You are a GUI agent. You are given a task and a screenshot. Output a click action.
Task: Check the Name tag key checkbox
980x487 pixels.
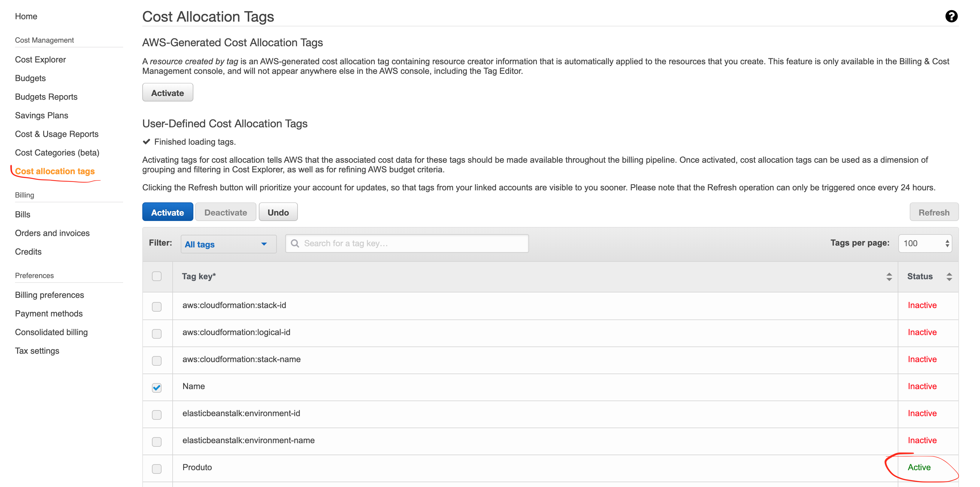point(158,386)
